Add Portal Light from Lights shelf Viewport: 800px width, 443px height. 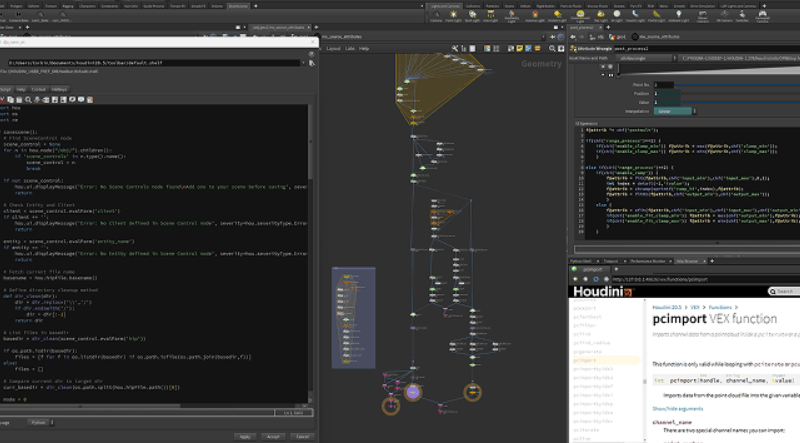click(656, 16)
